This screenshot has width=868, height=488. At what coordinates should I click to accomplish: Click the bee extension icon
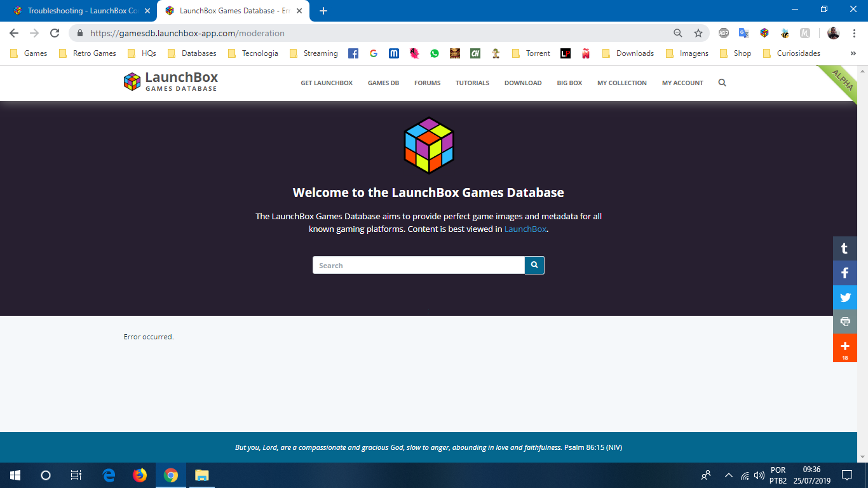(785, 33)
